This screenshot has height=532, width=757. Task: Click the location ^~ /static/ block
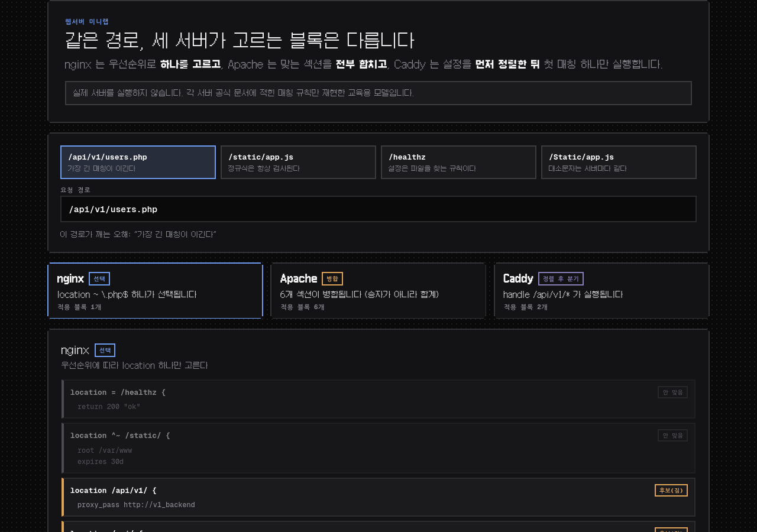[378, 448]
